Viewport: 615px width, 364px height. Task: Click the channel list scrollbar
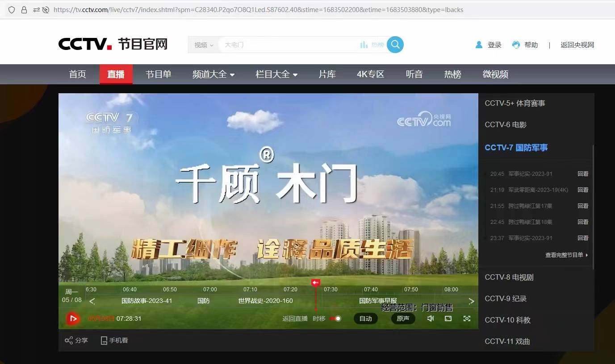[x=593, y=207]
